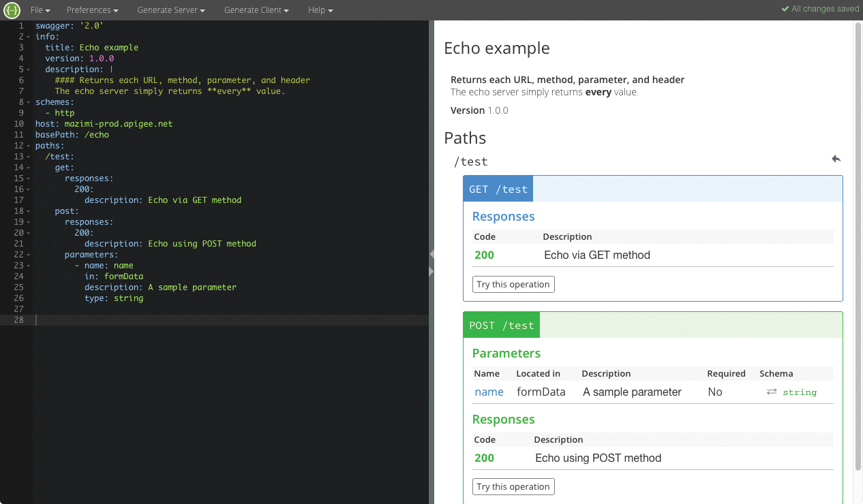Open the Help menu

coord(320,10)
